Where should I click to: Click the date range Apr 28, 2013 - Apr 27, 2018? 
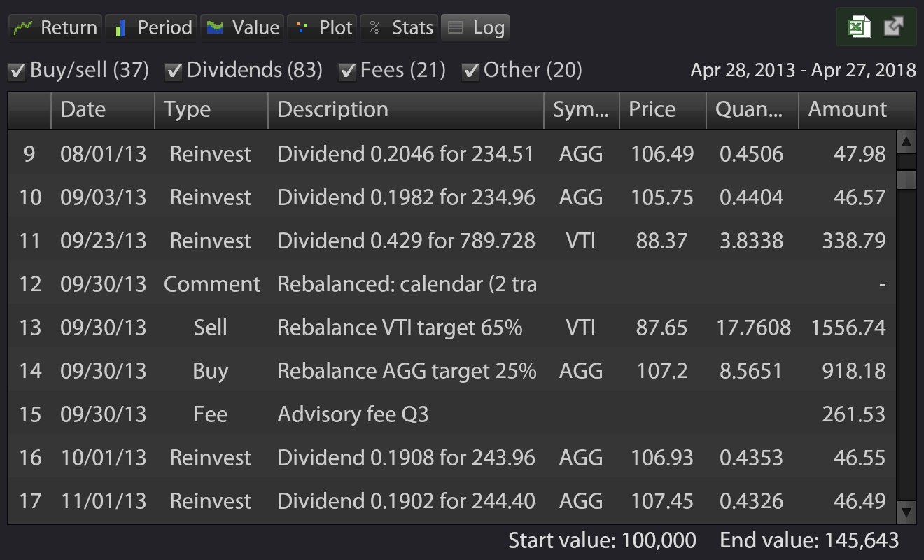803,70
